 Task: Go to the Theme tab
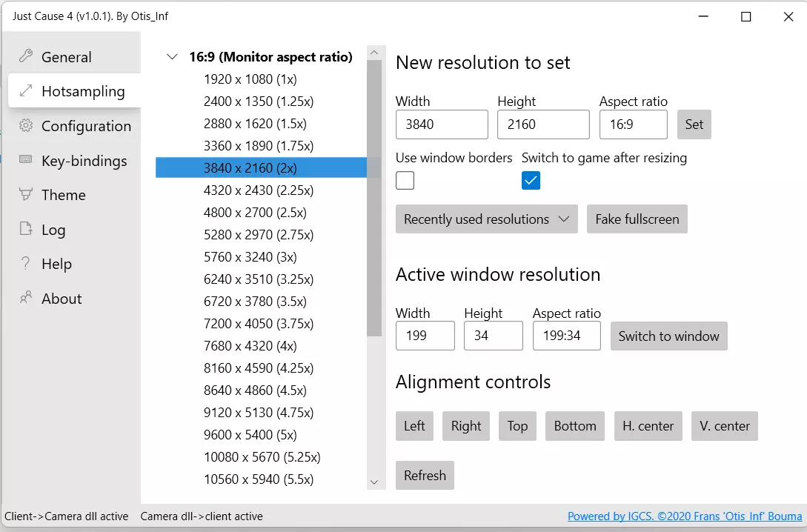74,195
